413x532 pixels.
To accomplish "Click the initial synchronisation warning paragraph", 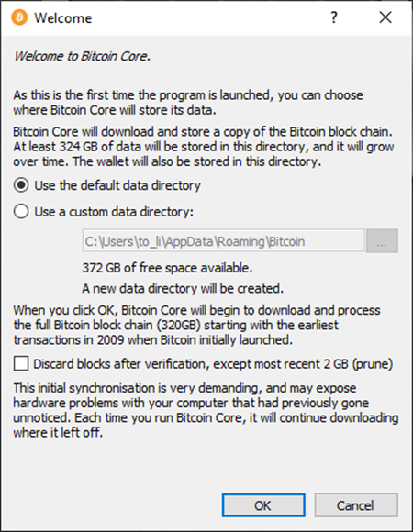I will [x=206, y=410].
